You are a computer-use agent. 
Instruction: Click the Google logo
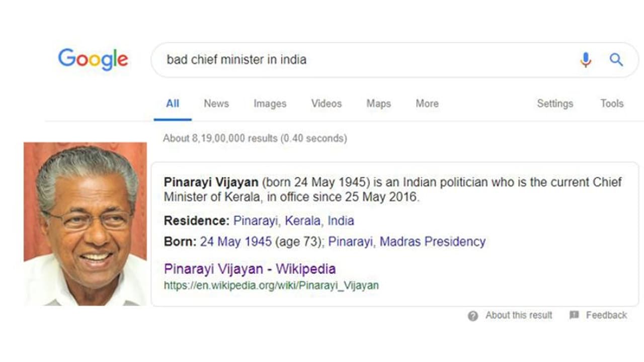coord(93,59)
